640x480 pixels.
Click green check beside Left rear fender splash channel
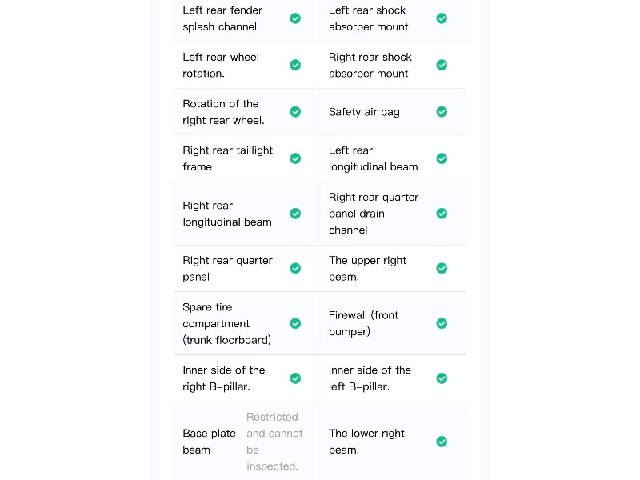pyautogui.click(x=295, y=18)
